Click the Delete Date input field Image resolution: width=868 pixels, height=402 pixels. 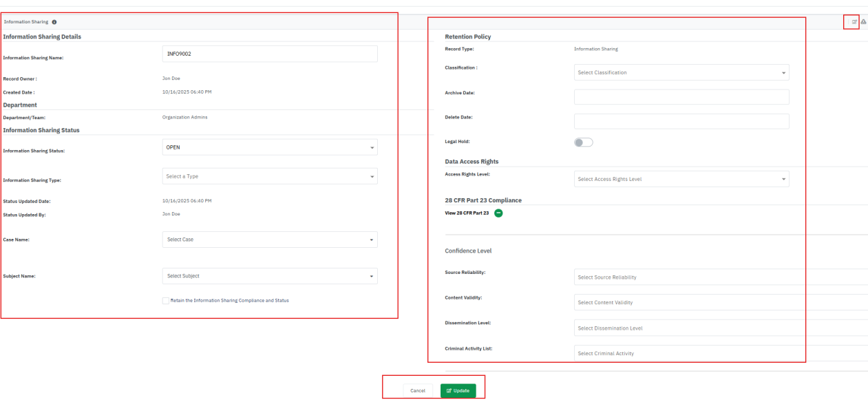(x=681, y=121)
